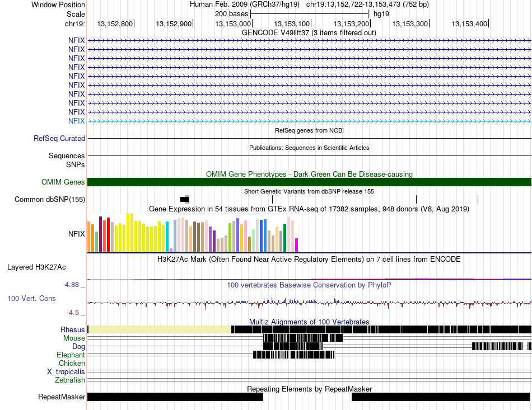Click the GENCODE V49lift37 track title

coord(309,33)
